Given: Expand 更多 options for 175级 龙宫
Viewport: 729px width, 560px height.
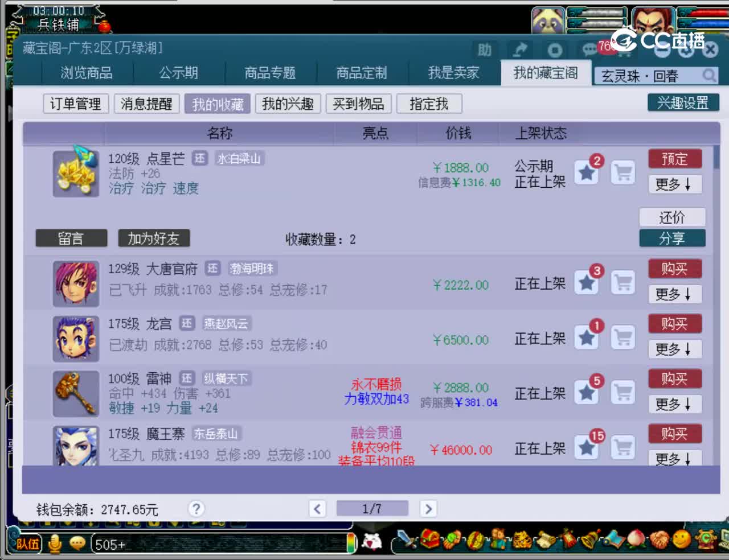Looking at the screenshot, I should tap(674, 349).
